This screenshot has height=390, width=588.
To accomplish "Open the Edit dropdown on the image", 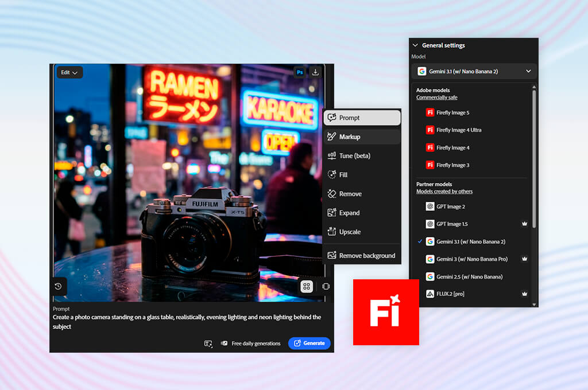I will click(x=69, y=72).
